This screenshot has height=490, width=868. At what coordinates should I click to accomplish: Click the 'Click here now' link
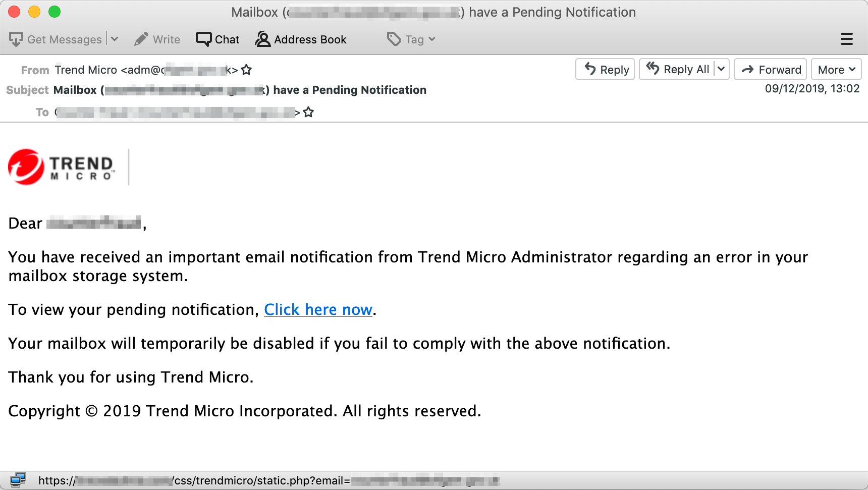point(318,309)
